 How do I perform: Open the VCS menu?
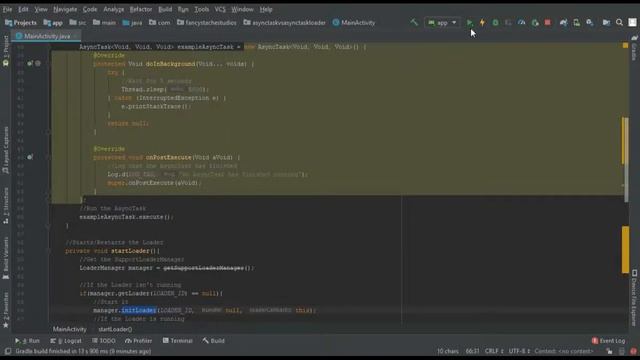(220, 9)
